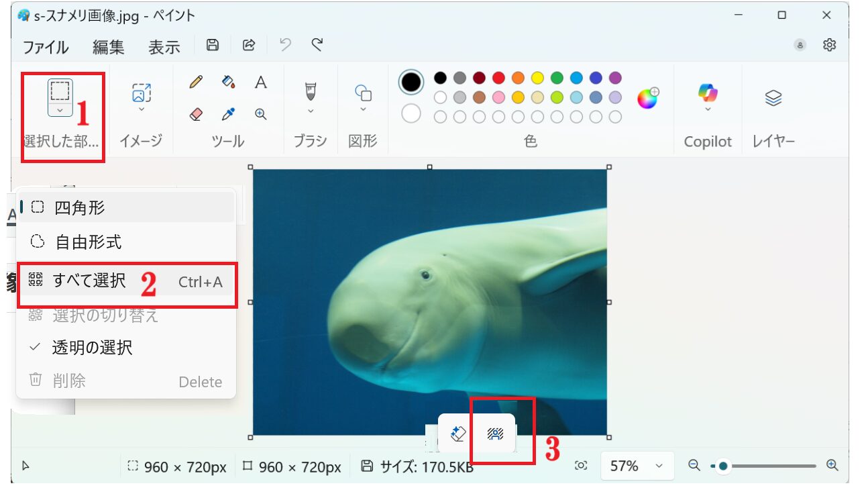
Task: Select the Text tool
Action: 261,82
